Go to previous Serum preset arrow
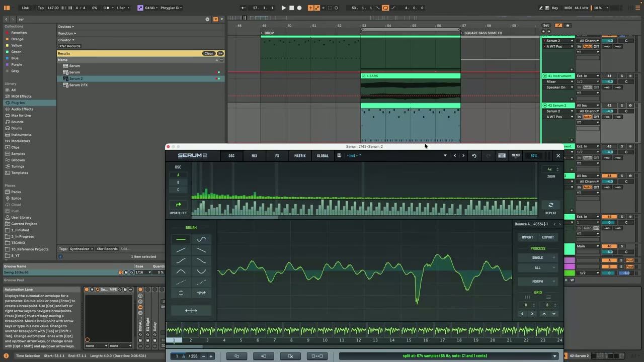 pyautogui.click(x=455, y=156)
